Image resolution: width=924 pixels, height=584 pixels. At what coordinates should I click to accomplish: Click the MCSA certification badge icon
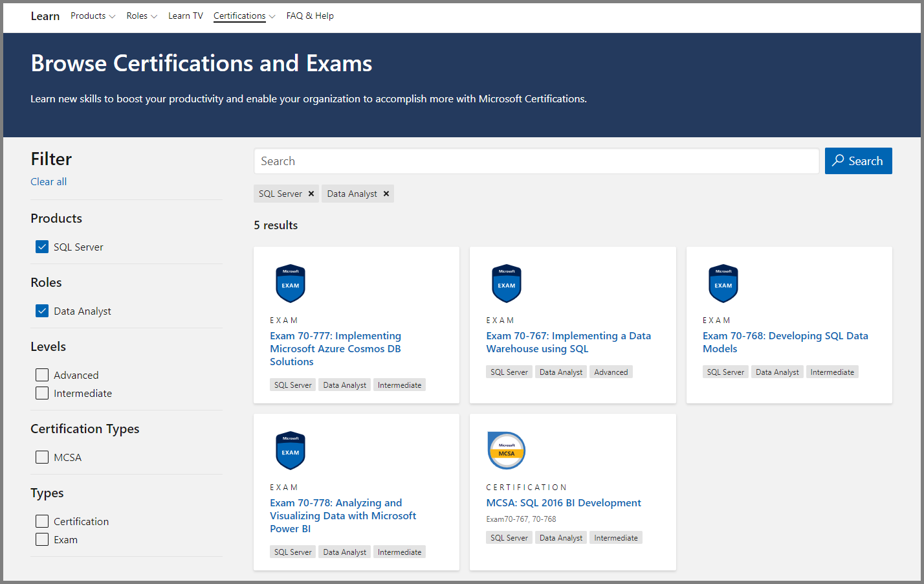click(507, 451)
